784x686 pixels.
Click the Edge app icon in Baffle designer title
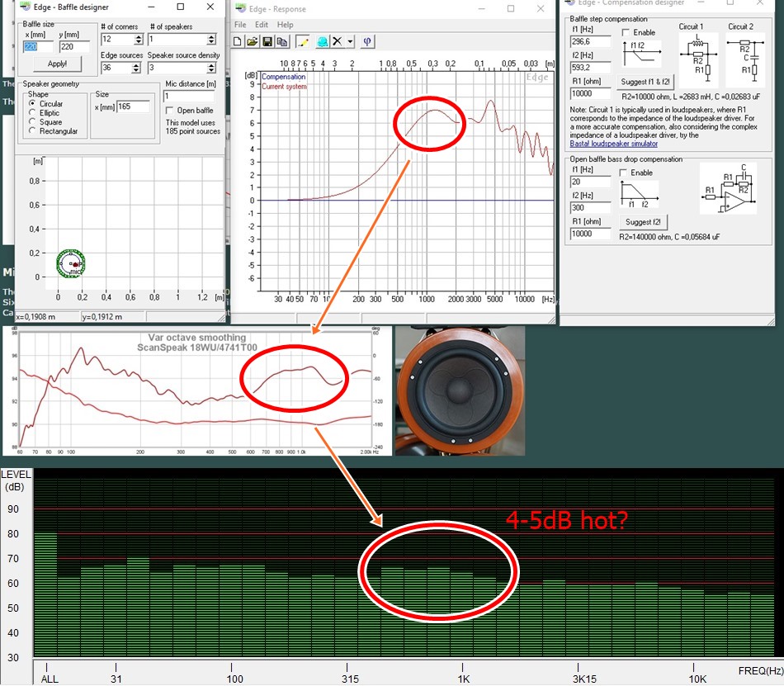click(24, 7)
